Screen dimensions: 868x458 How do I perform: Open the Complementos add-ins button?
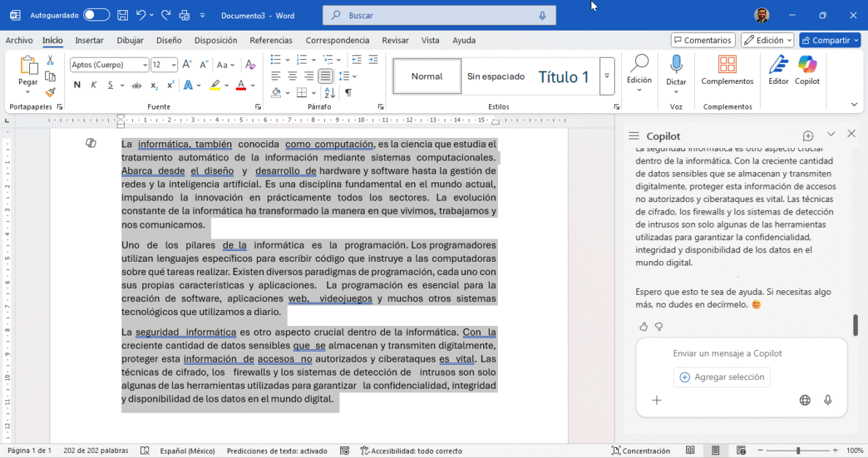[727, 70]
